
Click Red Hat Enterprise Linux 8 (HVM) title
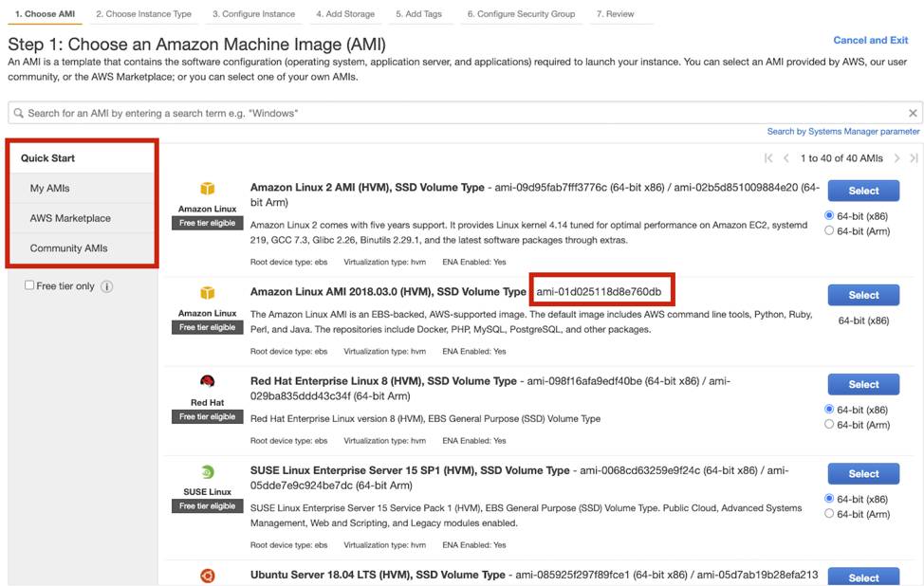click(x=383, y=381)
